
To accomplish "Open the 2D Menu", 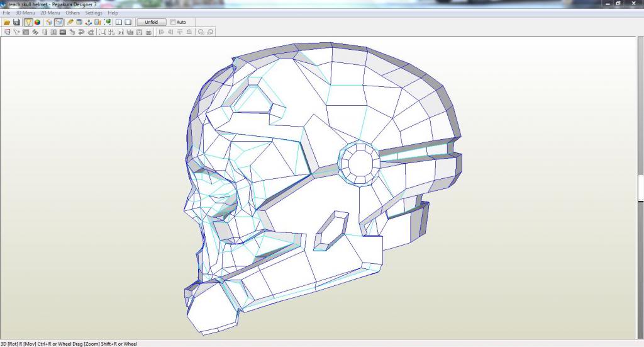I will pos(50,13).
